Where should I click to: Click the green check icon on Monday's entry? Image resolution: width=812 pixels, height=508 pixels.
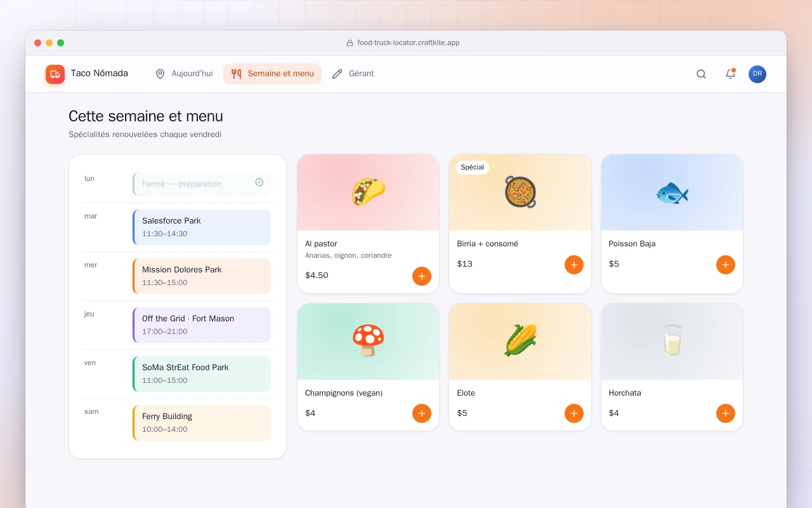coord(259,182)
